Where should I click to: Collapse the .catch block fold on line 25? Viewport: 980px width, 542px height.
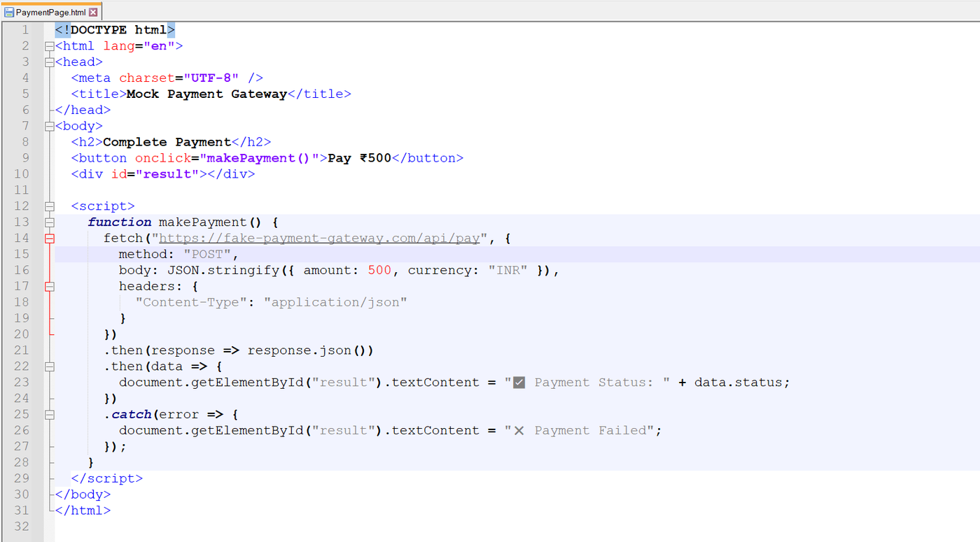49,415
